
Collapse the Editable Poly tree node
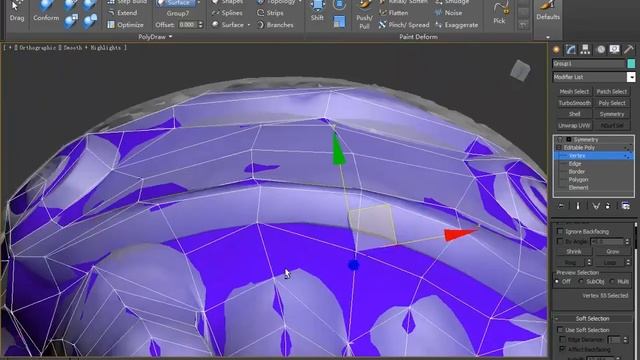tap(558, 148)
